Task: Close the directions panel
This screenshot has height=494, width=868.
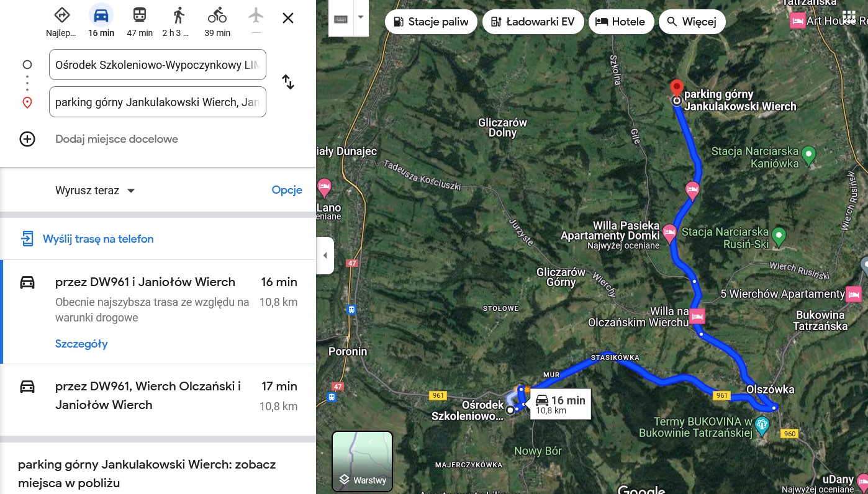Action: [288, 18]
